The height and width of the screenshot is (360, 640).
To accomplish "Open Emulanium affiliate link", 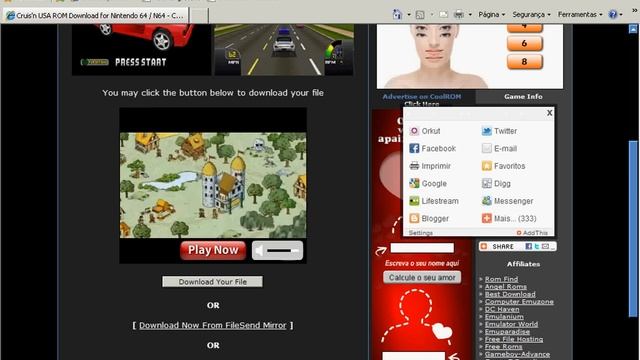I will 504,317.
